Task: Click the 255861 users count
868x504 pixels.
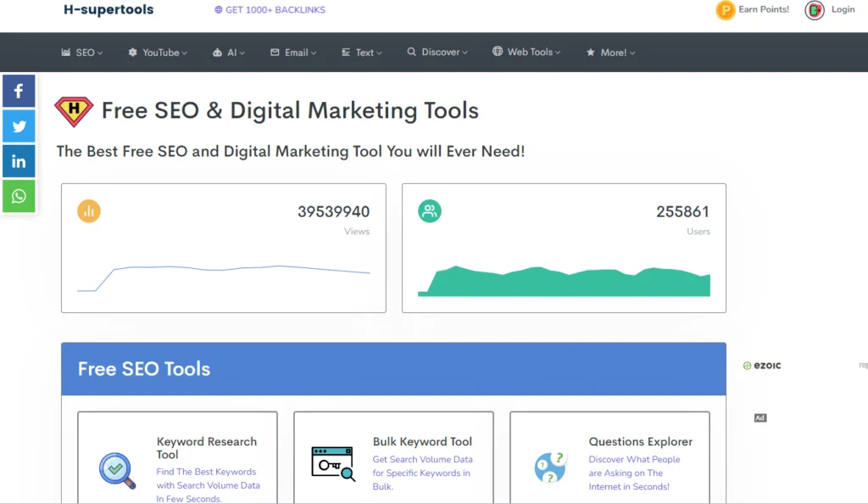Action: coord(682,211)
